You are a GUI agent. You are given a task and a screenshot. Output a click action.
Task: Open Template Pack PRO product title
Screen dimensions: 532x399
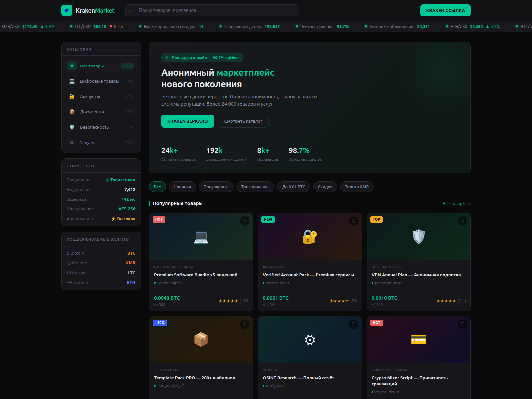[195, 378]
